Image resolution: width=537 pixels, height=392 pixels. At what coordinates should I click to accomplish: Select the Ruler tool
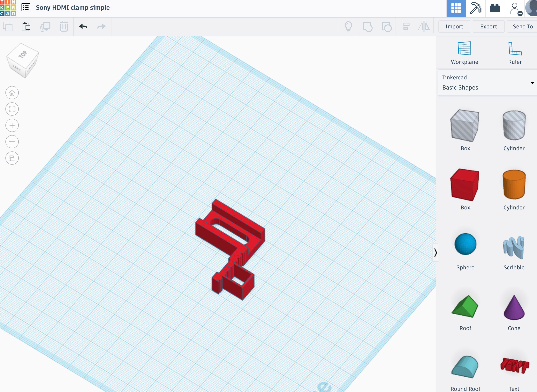(x=515, y=53)
